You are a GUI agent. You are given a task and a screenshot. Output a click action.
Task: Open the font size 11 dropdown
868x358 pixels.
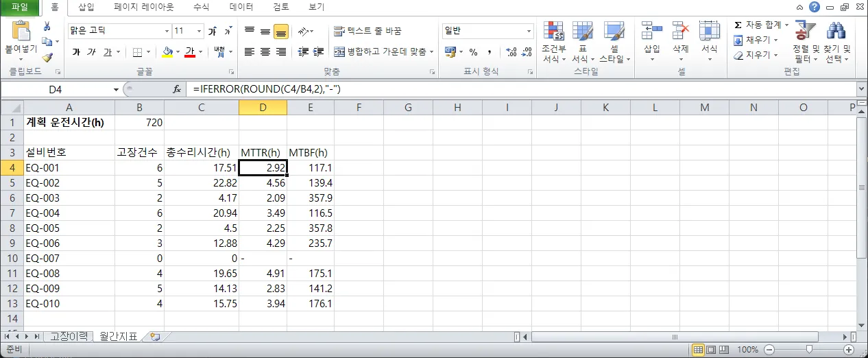200,32
